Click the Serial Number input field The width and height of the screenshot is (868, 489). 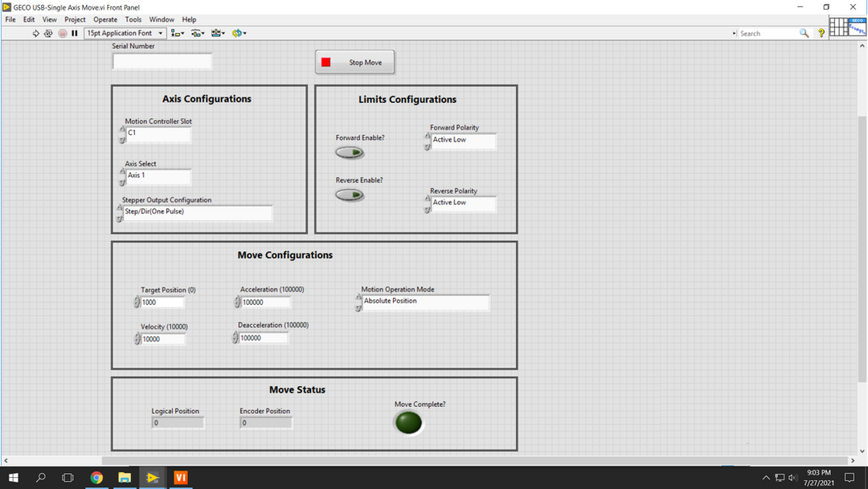(162, 61)
